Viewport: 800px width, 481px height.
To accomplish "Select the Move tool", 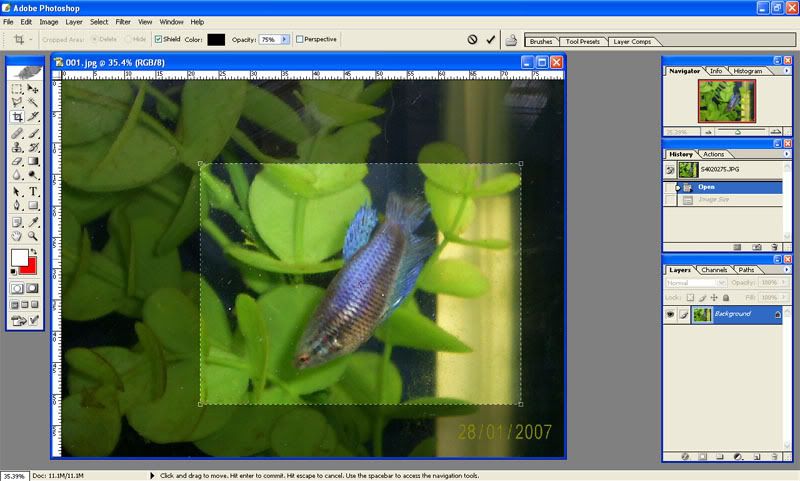I will point(33,88).
